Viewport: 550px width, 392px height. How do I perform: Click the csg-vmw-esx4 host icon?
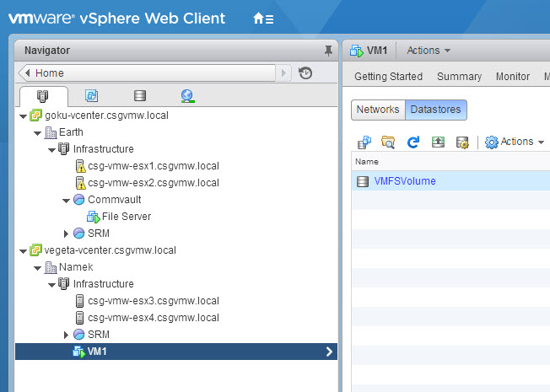(79, 318)
